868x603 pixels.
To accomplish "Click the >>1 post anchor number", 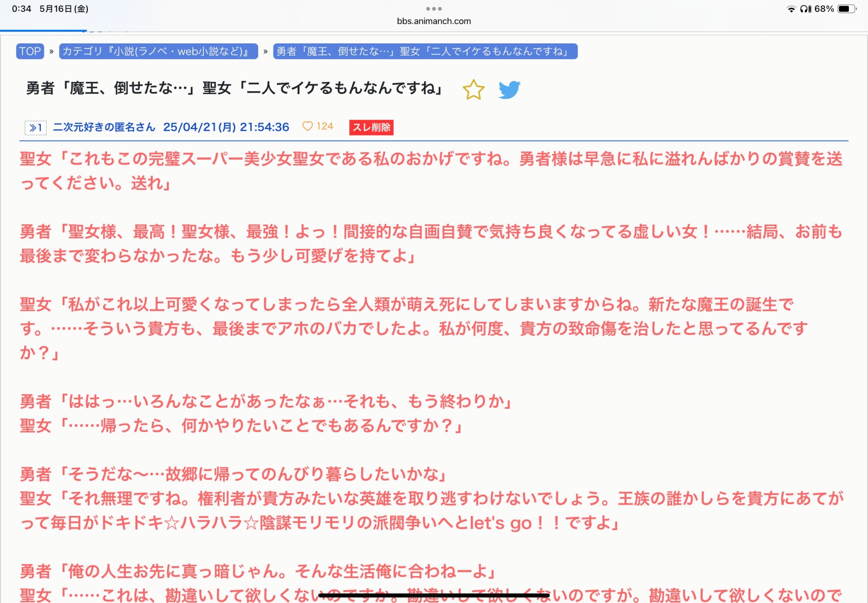I will click(x=36, y=128).
